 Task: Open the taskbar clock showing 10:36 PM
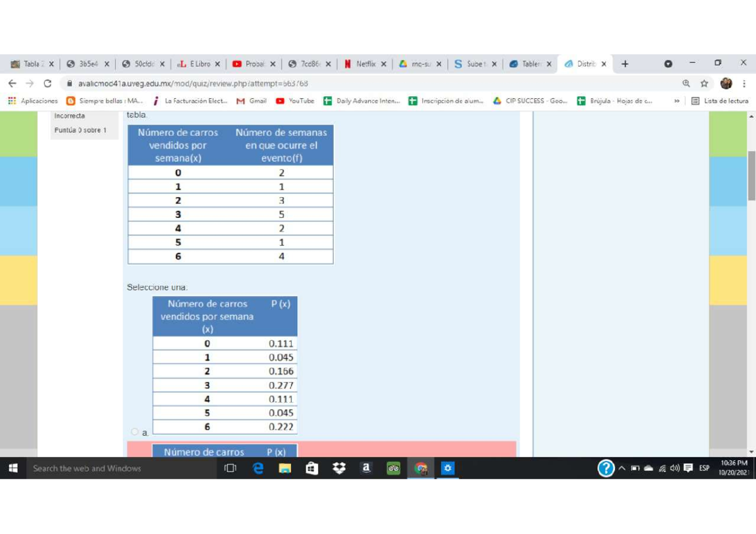click(x=733, y=469)
